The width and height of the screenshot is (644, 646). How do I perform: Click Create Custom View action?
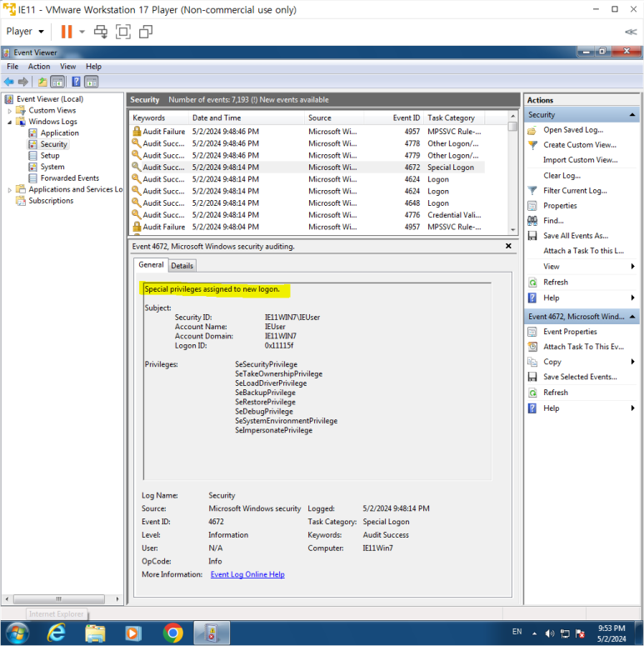(580, 144)
